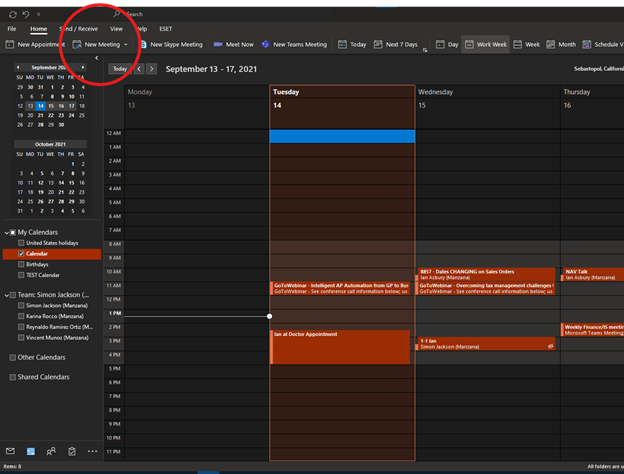
Task: Open the Go To dialog launcher
Action: coord(425,50)
